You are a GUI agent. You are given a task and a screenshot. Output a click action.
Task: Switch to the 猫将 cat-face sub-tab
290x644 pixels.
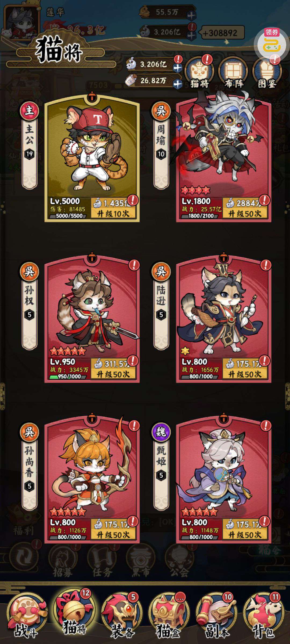(x=200, y=73)
